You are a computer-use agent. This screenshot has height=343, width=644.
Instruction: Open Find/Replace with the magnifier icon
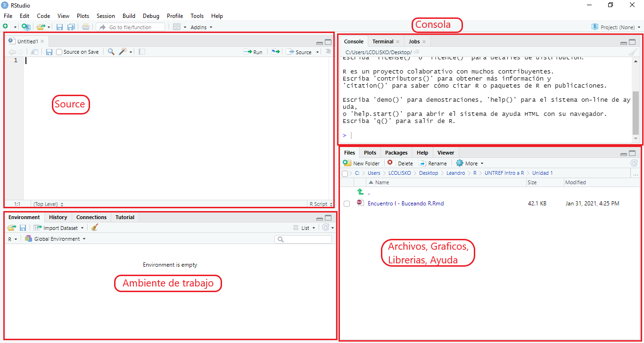tap(111, 52)
